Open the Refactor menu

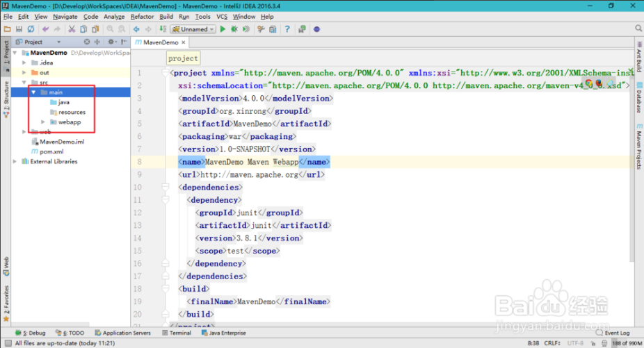click(x=142, y=17)
